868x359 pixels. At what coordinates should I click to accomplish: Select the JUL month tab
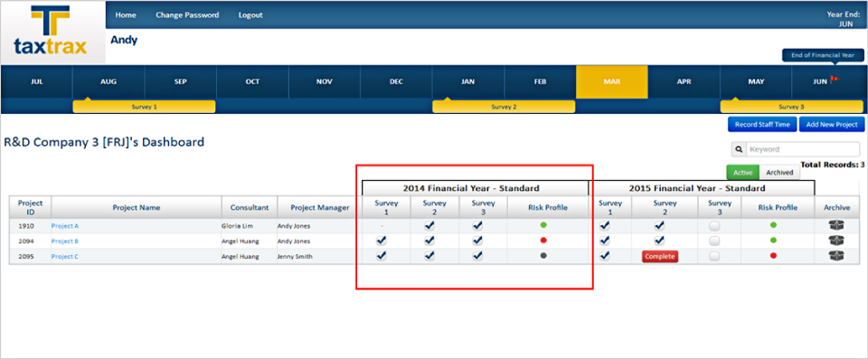[x=36, y=81]
